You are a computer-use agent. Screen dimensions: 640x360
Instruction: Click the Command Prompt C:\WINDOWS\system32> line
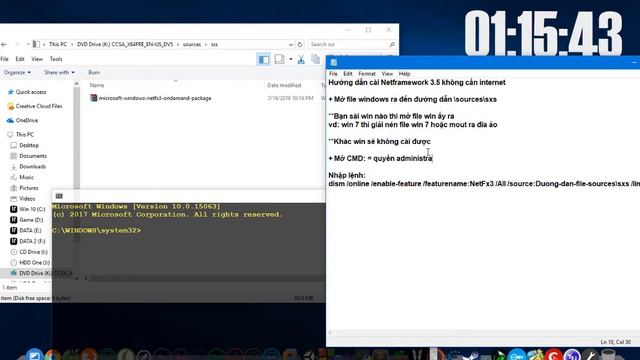pos(96,231)
